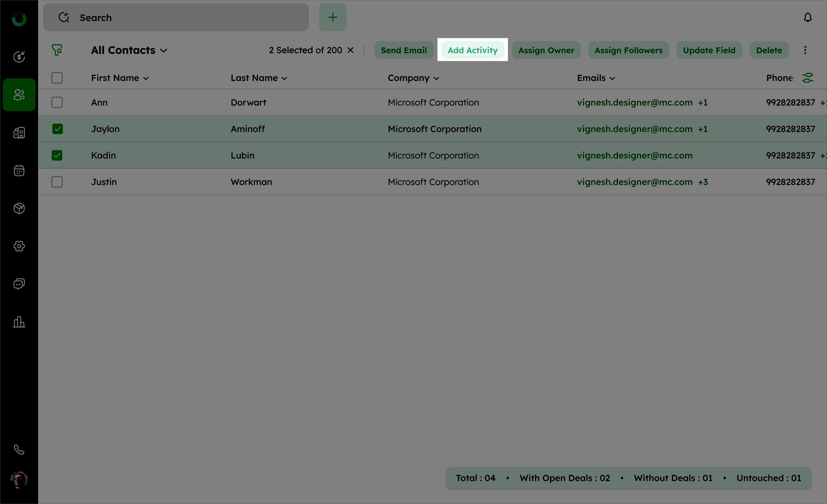Open the filter icon beside All Contacts
The image size is (827, 504).
(57, 50)
